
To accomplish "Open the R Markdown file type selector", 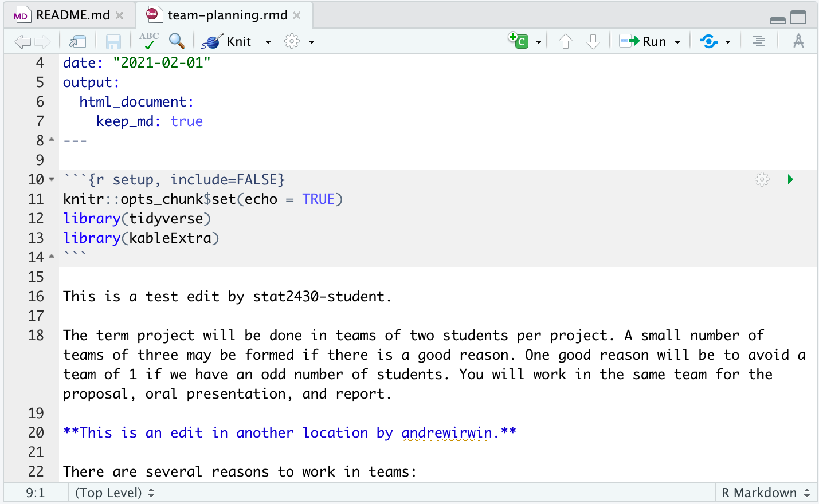I will (765, 493).
